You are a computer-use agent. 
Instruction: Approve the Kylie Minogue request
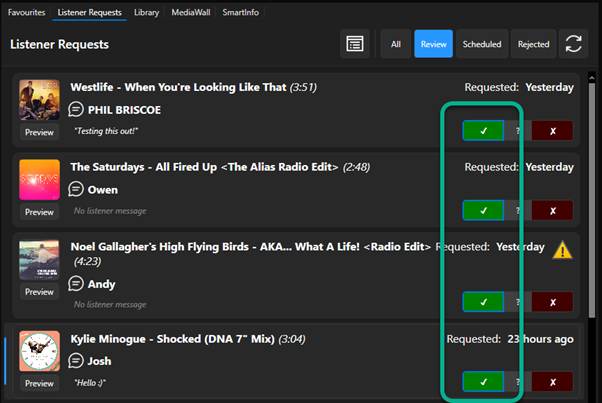[x=483, y=382]
